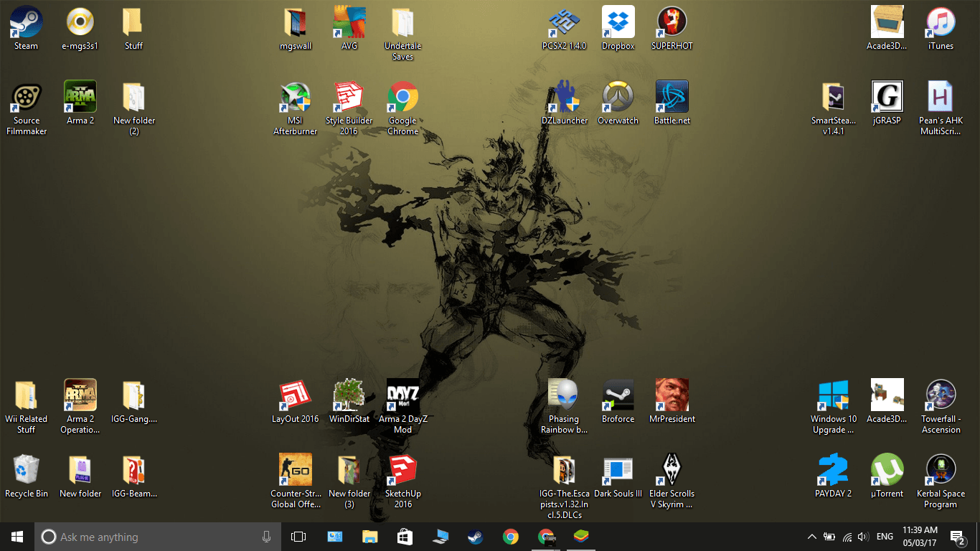Click the ENG input language indicator
The height and width of the screenshot is (551, 980).
(x=885, y=537)
